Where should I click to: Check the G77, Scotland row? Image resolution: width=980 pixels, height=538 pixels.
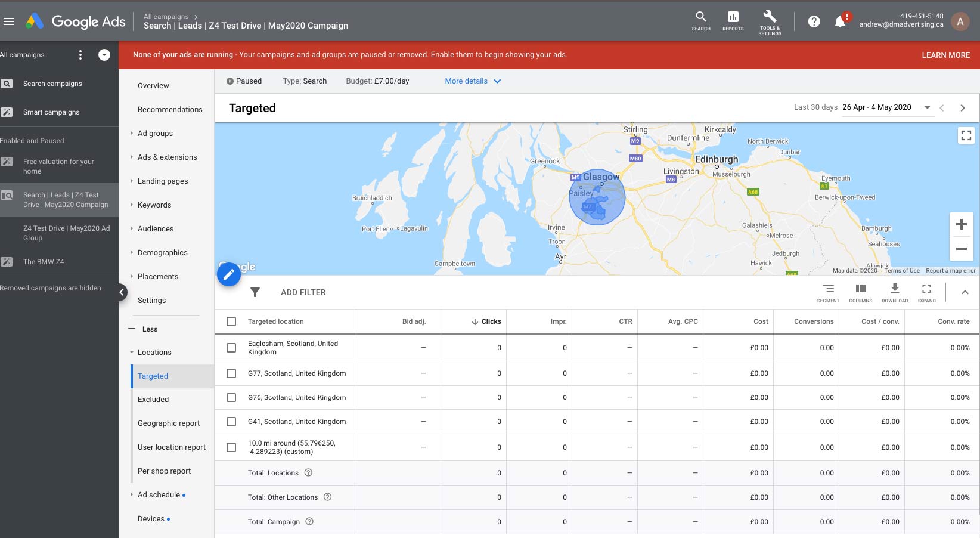(x=231, y=373)
